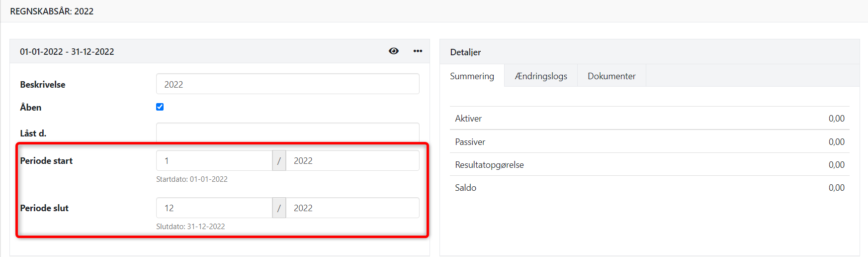Select the Periode slut month field
The height and width of the screenshot is (257, 868).
pyautogui.click(x=214, y=208)
